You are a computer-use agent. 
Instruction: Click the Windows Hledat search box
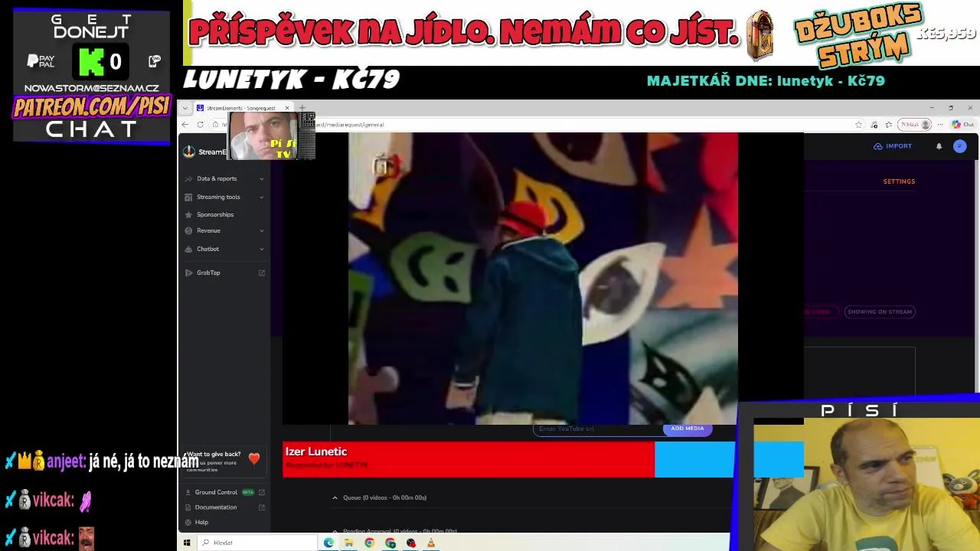pyautogui.click(x=258, y=543)
